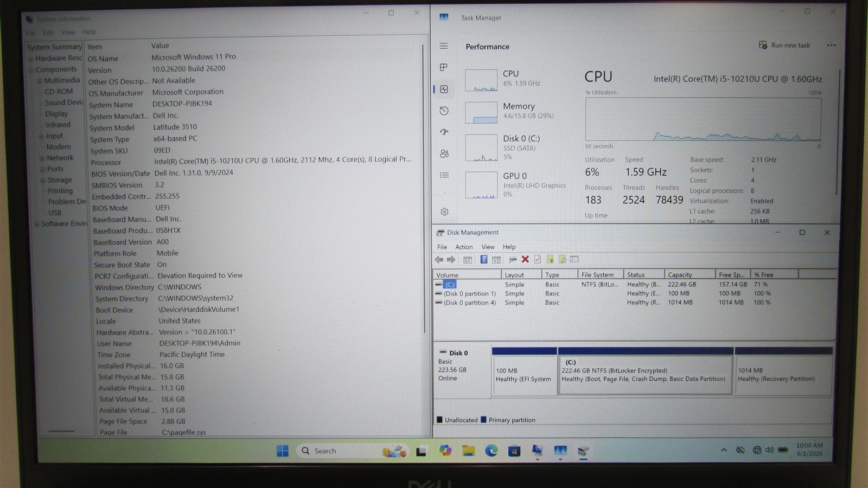
Task: Open Task View from taskbar
Action: (422, 451)
